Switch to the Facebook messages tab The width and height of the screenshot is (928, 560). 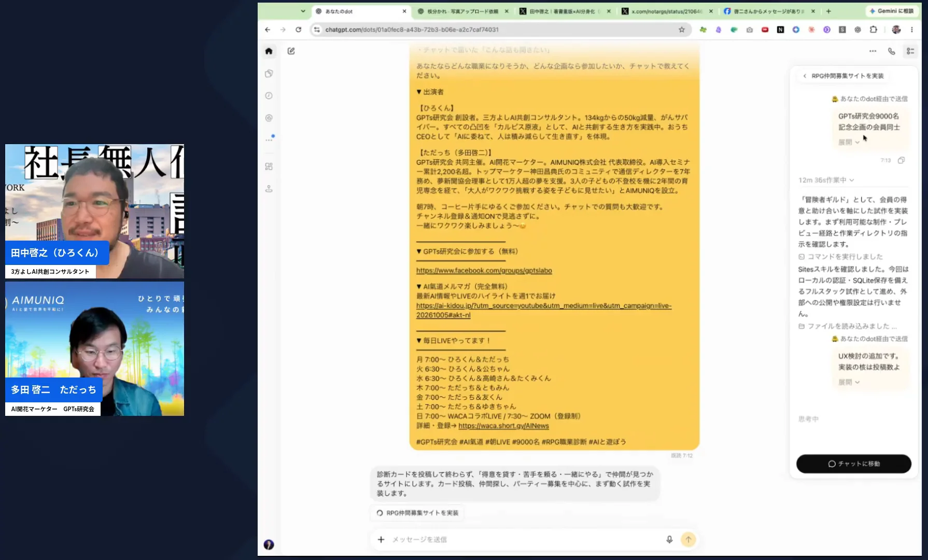[x=769, y=11]
